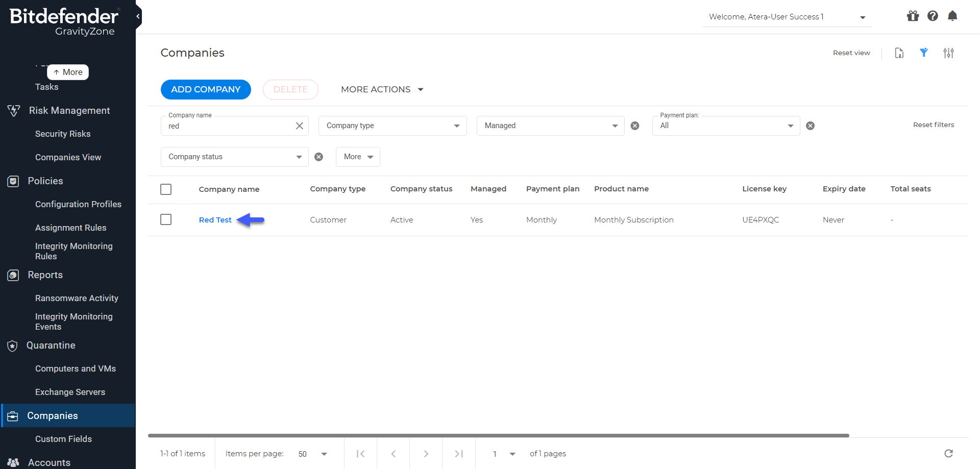The width and height of the screenshot is (980, 469).
Task: Toggle the select-all companies checkbox
Action: (166, 189)
